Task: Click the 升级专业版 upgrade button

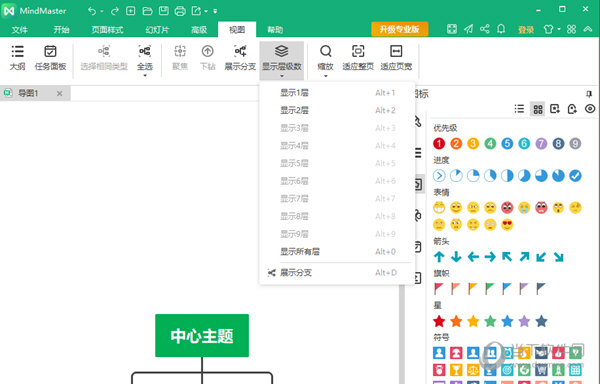Action: 399,29
